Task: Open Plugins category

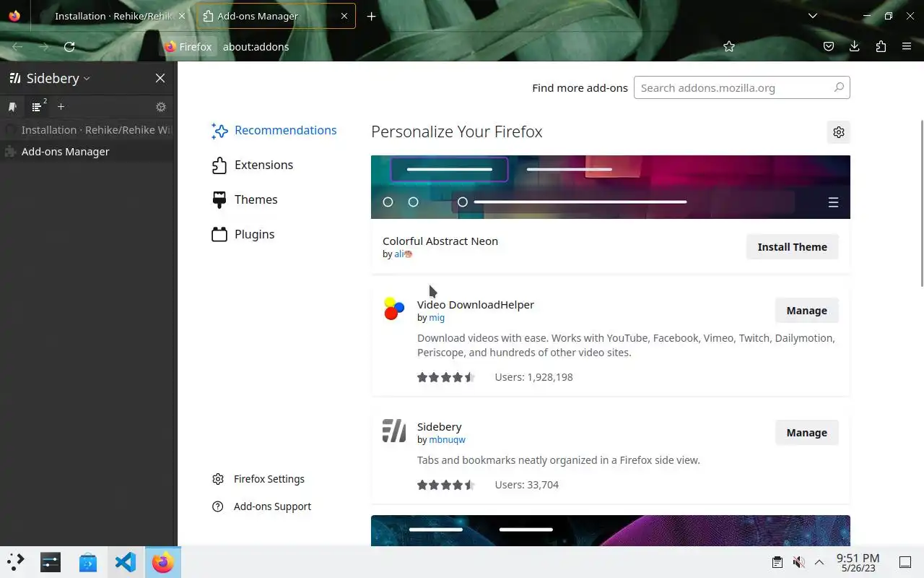Action: click(243, 234)
